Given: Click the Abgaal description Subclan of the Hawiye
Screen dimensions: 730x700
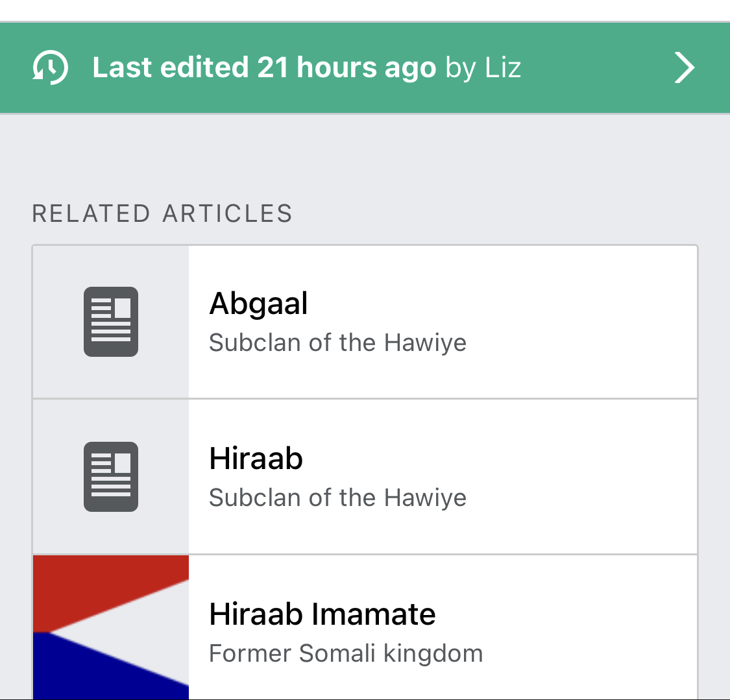Looking at the screenshot, I should (337, 343).
